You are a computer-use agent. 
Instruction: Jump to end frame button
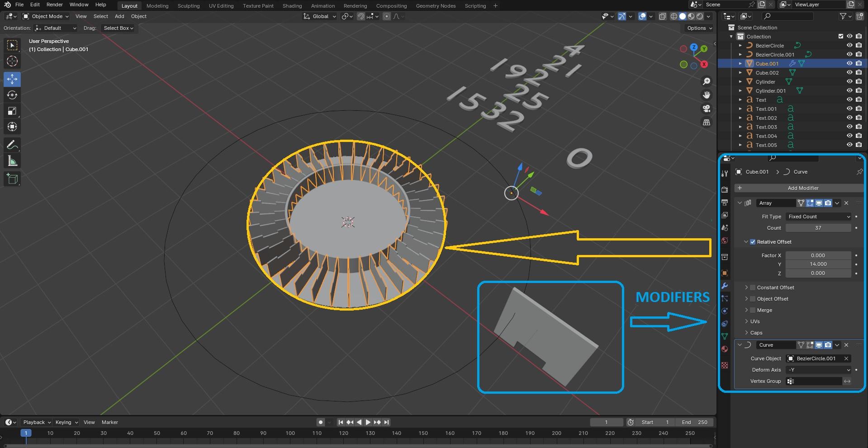click(386, 422)
